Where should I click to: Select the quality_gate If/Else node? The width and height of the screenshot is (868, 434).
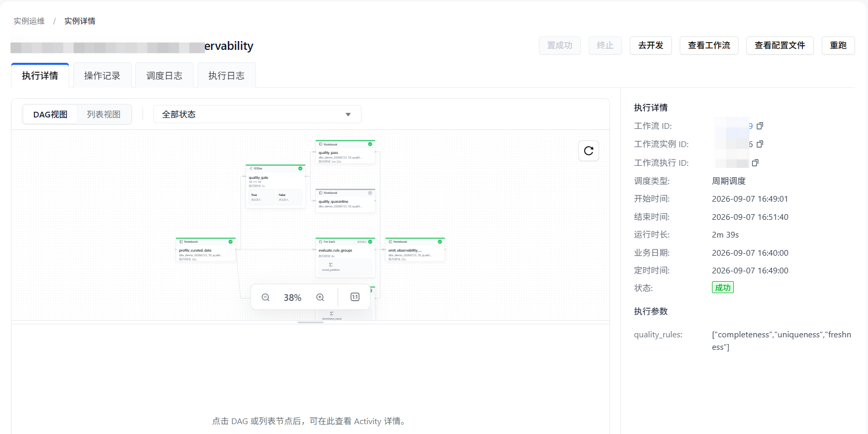pyautogui.click(x=276, y=187)
